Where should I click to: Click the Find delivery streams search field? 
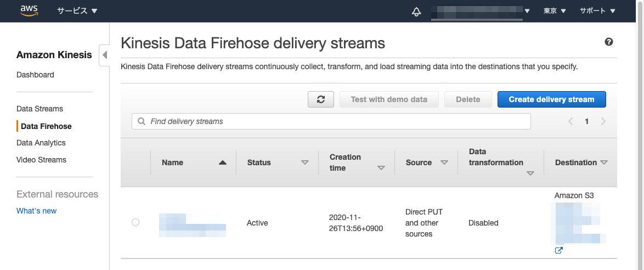[x=331, y=121]
